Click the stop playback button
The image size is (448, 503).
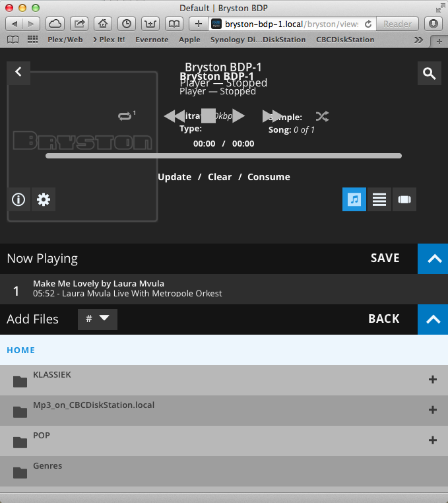pos(208,116)
